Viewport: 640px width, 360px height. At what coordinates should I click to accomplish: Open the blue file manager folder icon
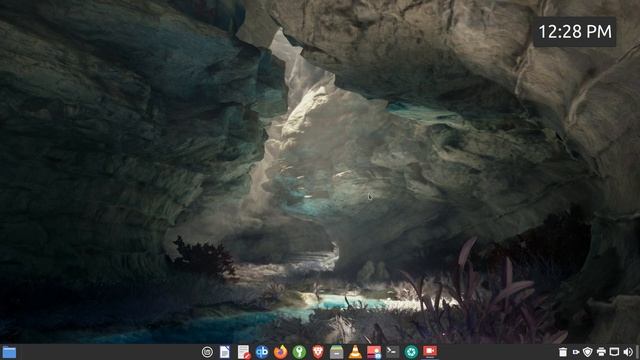[x=9, y=352]
